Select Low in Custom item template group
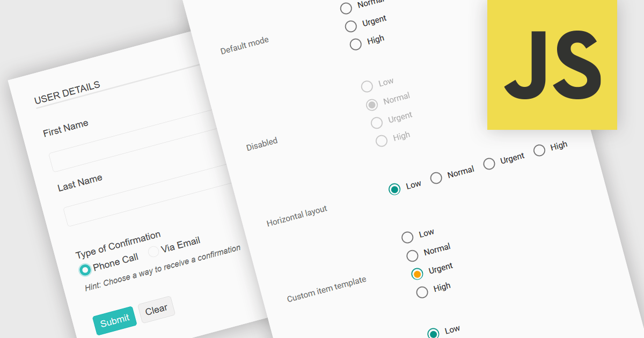Viewport: 644px width, 338px height. (x=407, y=237)
